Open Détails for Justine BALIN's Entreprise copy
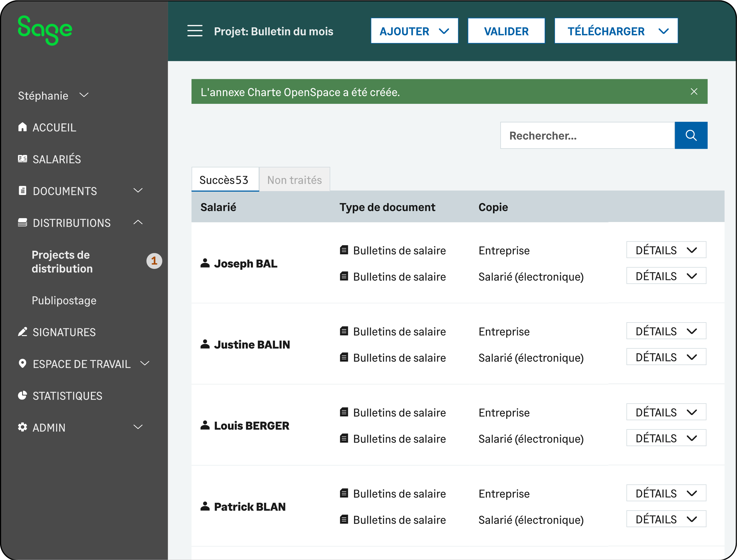The image size is (737, 560). click(666, 331)
